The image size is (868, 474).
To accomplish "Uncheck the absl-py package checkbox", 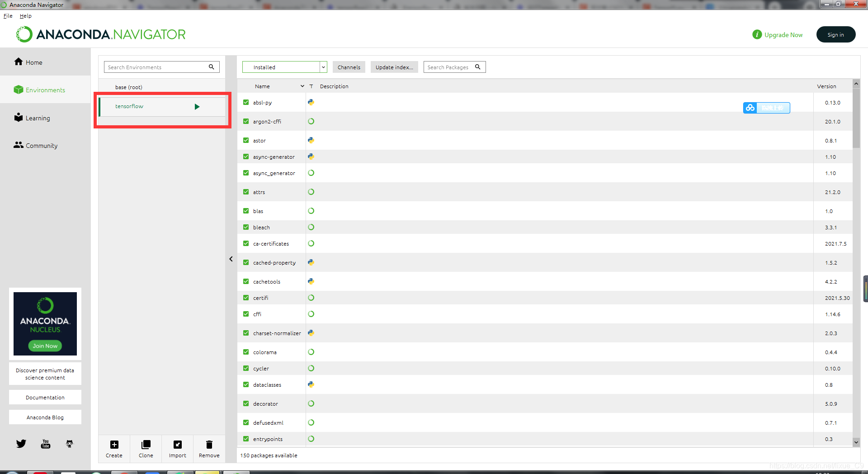I will pyautogui.click(x=246, y=102).
